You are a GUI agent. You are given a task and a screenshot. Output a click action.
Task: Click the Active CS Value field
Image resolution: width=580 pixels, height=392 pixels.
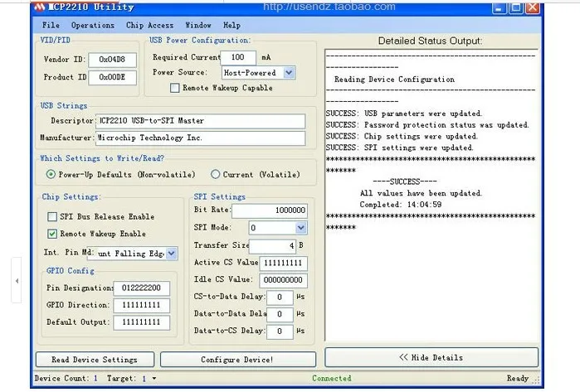283,263
